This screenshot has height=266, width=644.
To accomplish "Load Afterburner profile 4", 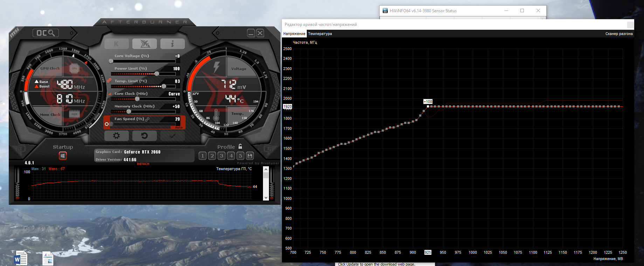I will pyautogui.click(x=231, y=156).
